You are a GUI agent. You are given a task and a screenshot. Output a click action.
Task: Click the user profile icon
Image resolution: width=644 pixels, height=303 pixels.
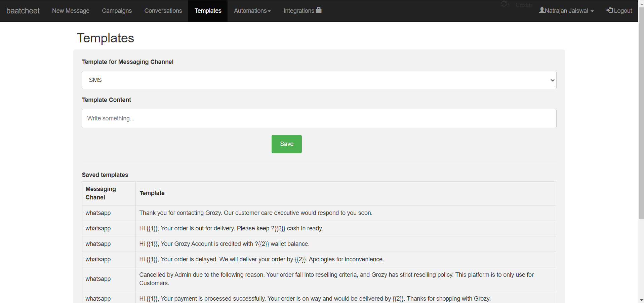pos(542,10)
